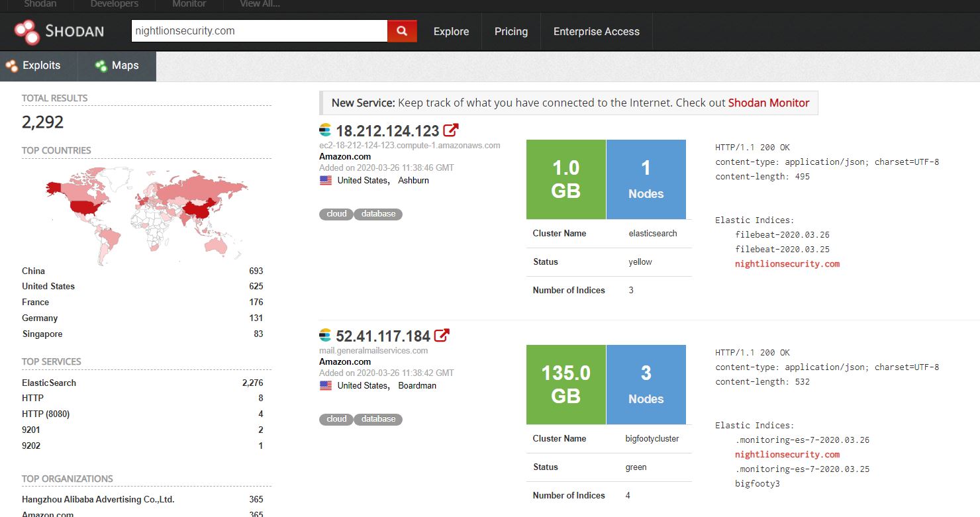Open the Shodan Monitor link
980x517 pixels.
768,103
